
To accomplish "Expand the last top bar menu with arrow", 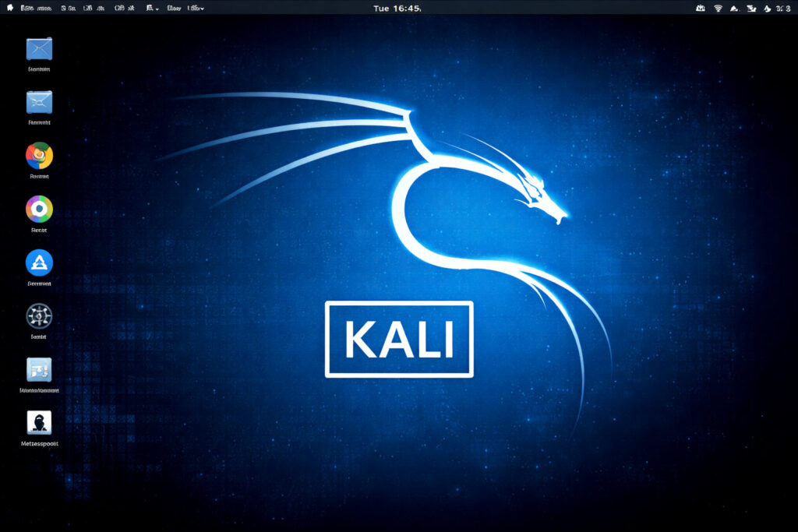I will pos(196,8).
